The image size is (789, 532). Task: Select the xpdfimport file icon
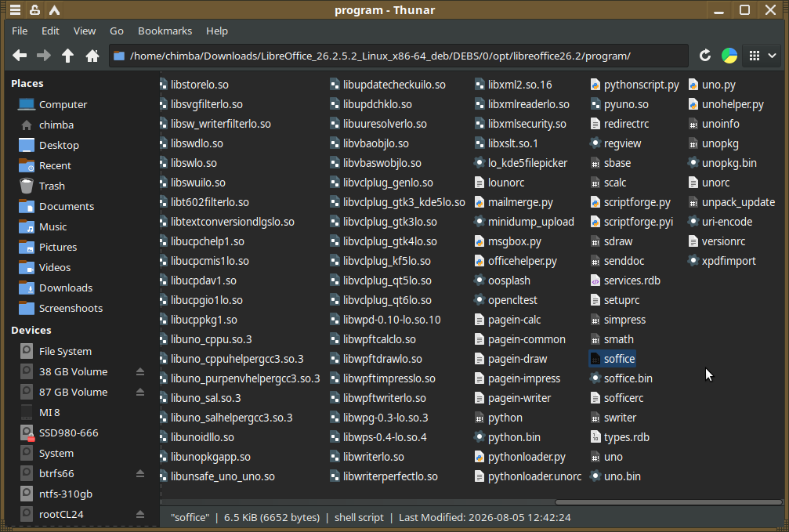[x=693, y=261]
